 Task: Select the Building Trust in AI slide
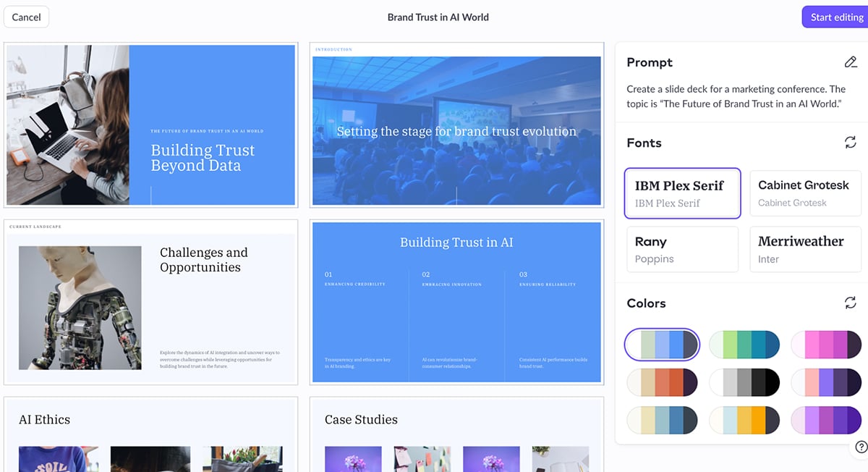tap(456, 302)
